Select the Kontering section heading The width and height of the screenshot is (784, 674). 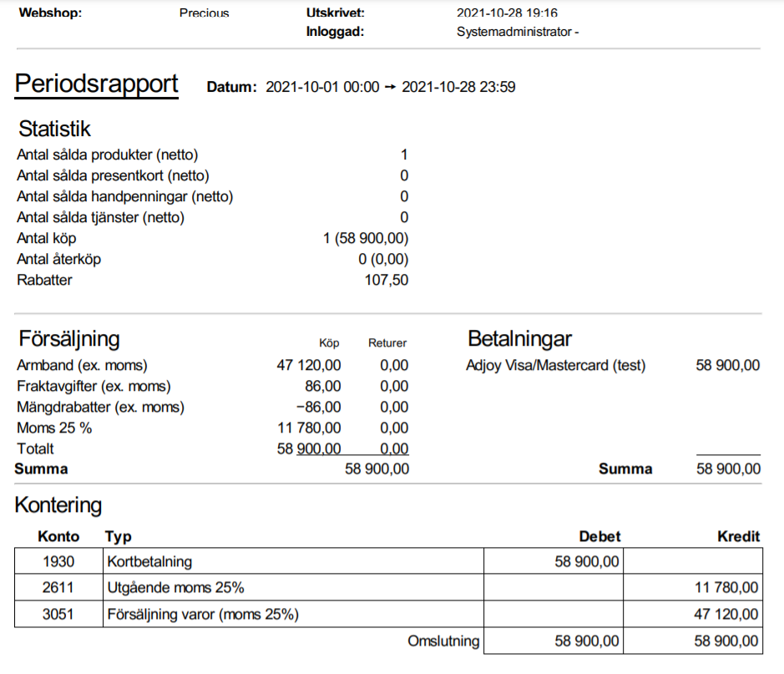click(x=58, y=505)
